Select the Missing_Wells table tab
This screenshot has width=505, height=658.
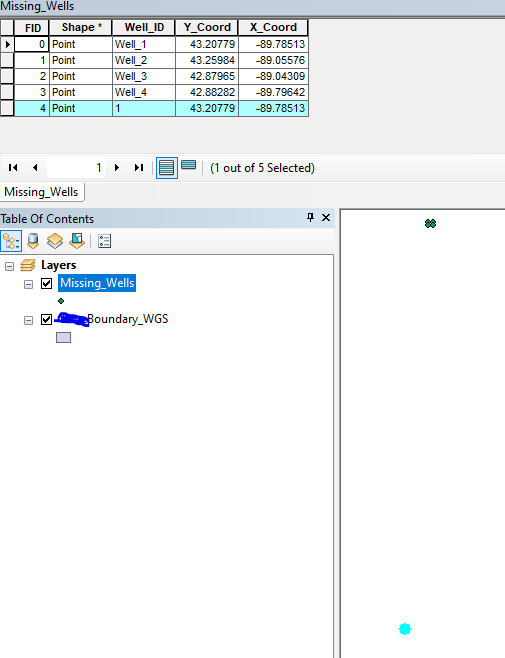[x=42, y=192]
